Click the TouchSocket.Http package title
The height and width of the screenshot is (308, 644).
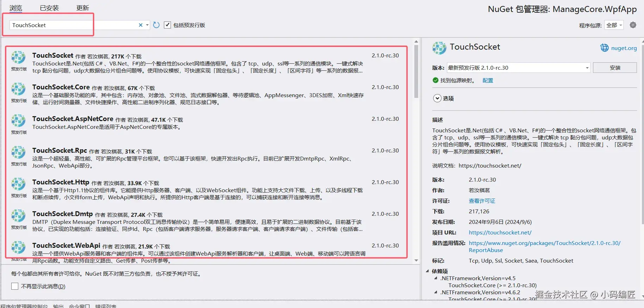(x=61, y=182)
